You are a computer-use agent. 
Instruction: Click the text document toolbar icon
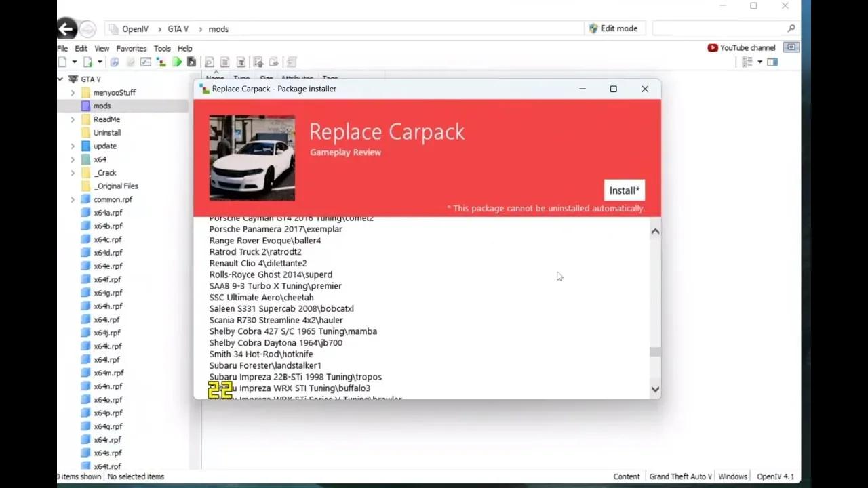[x=224, y=62]
